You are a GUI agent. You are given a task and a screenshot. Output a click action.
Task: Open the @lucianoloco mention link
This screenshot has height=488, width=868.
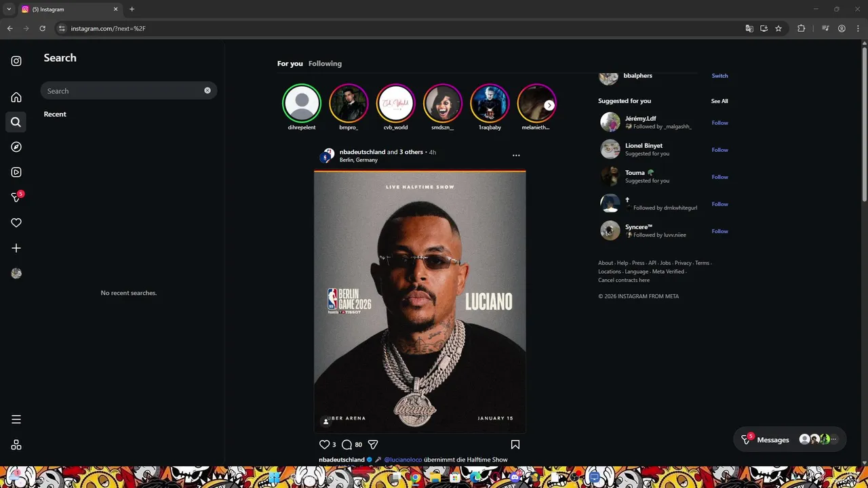tap(403, 460)
